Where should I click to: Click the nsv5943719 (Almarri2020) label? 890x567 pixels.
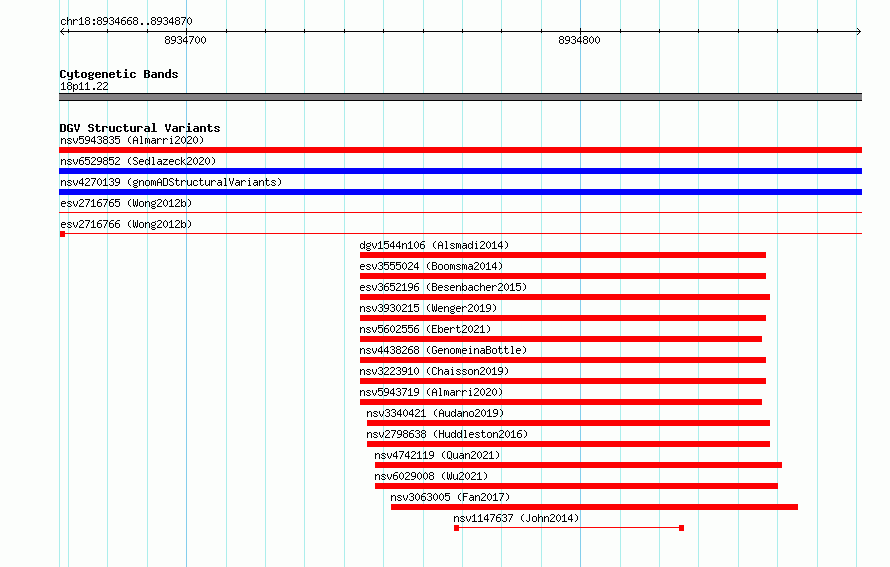[x=431, y=392]
